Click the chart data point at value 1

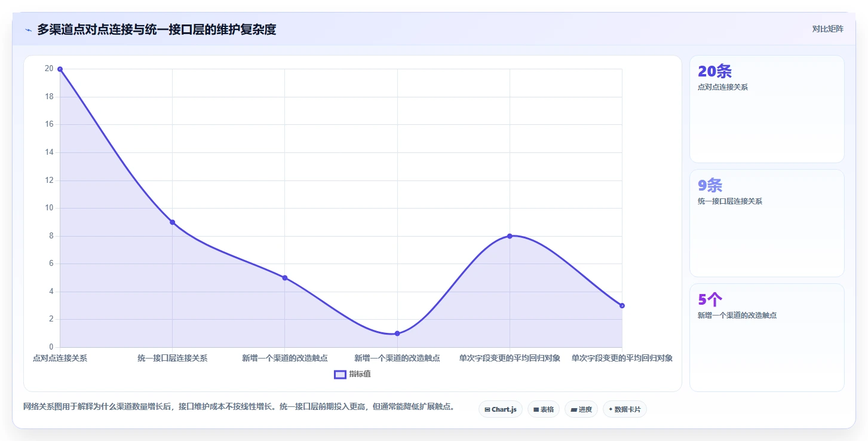397,333
